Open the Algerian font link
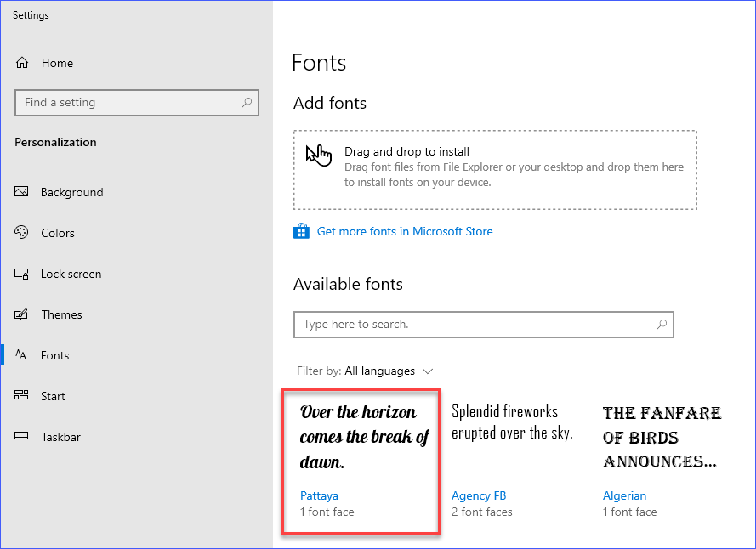The width and height of the screenshot is (756, 549). 624,495
